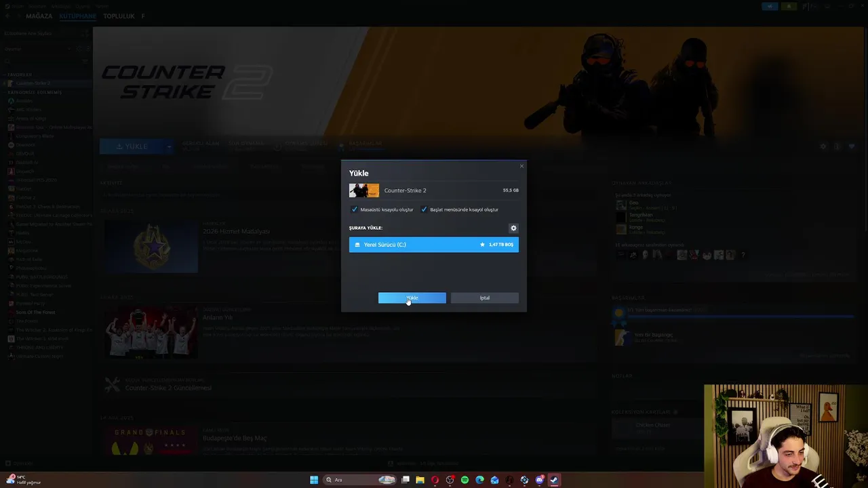Viewport: 868px width, 488px height.
Task: Cancel install with İptal button
Action: point(484,298)
